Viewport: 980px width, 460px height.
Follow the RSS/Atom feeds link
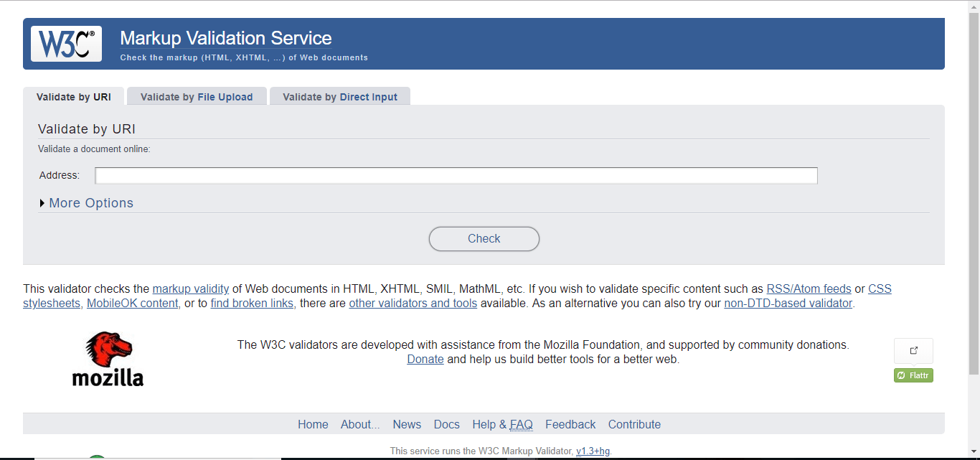pos(809,289)
